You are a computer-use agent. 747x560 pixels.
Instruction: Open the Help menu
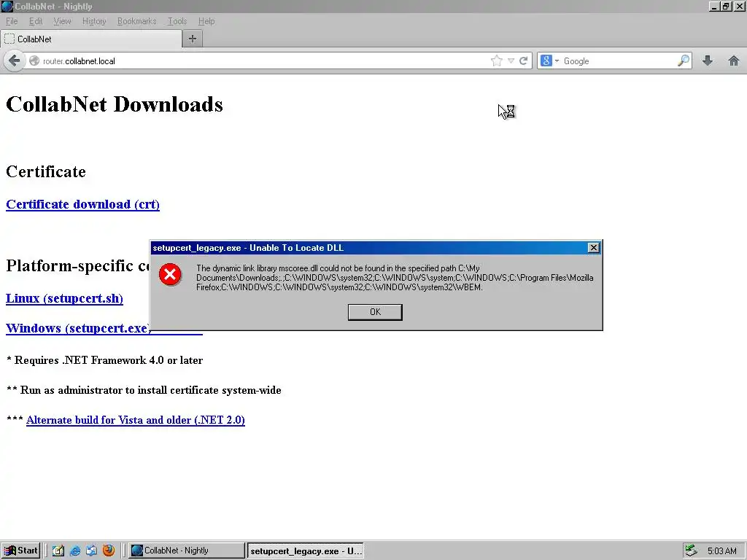tap(206, 21)
